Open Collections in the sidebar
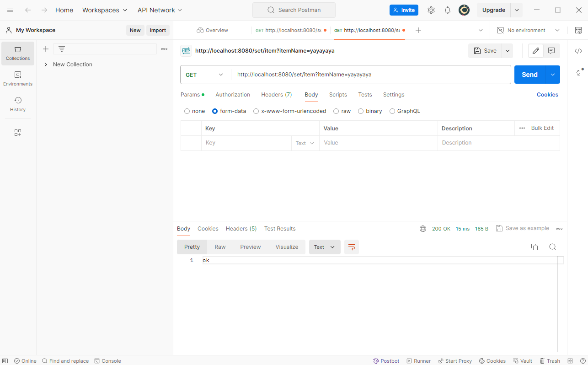Screen dimensions: 588x365 point(18,54)
